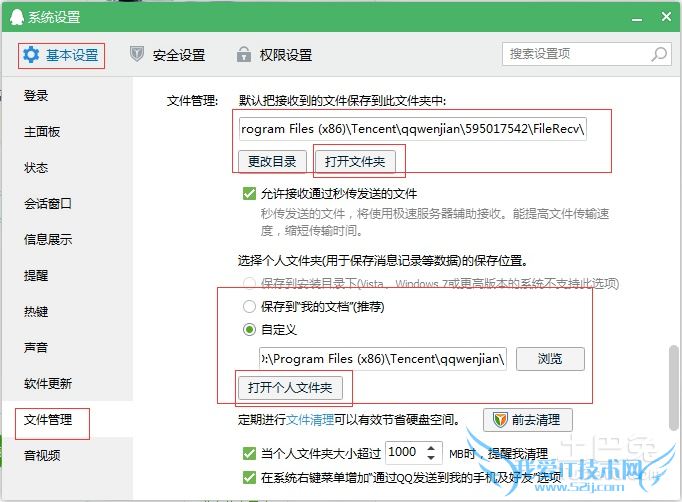Click the vertical scrollbar thumb of settings
682x502 pixels.
[674, 387]
